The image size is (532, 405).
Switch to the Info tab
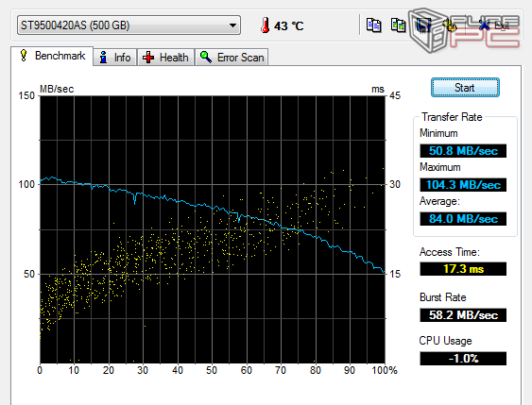(115, 58)
